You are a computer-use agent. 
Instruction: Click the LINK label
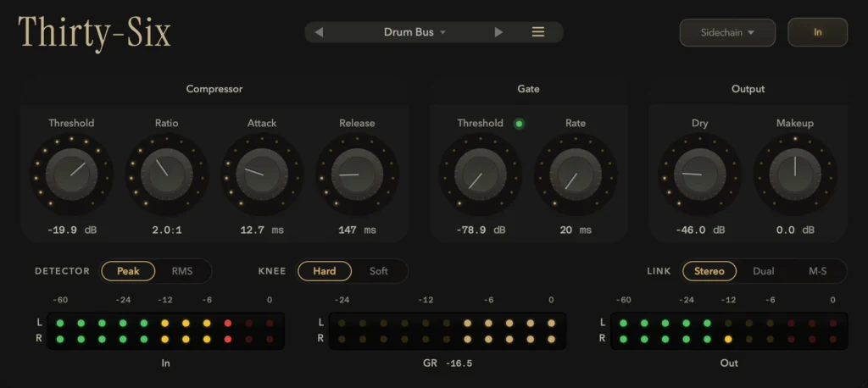(x=659, y=271)
